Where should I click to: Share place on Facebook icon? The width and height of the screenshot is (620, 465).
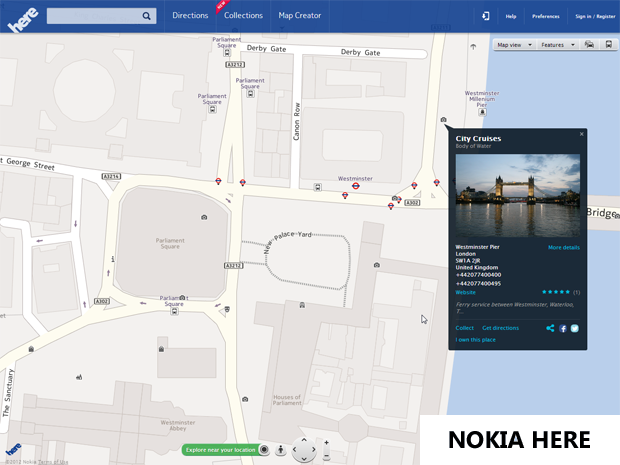(563, 328)
